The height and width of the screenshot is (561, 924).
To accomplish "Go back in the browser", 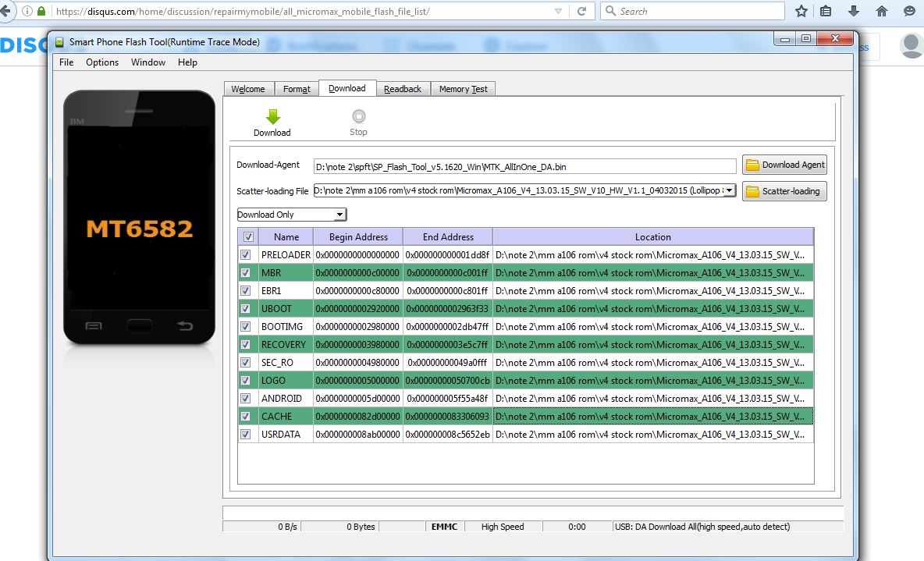I will coord(5,11).
